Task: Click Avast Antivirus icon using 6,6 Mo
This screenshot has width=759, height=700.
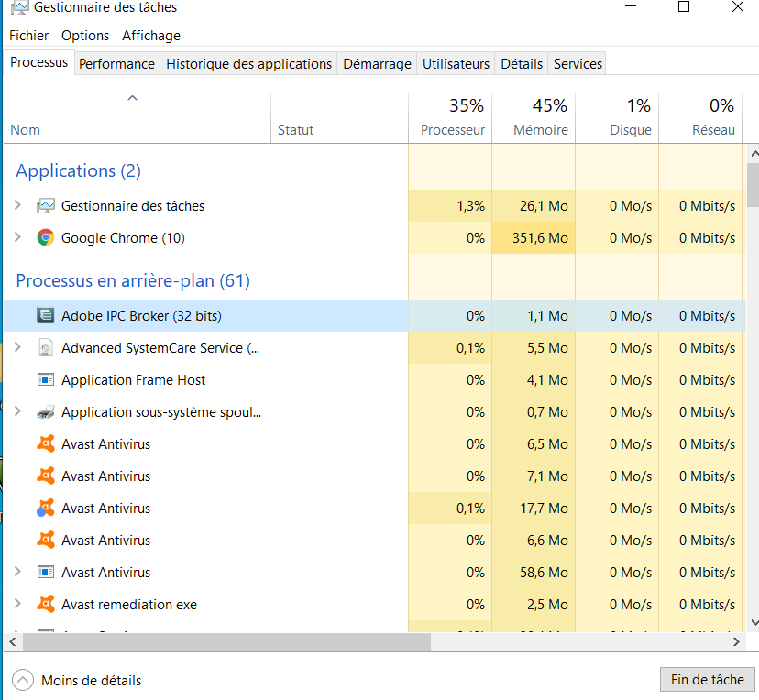Action: click(46, 541)
